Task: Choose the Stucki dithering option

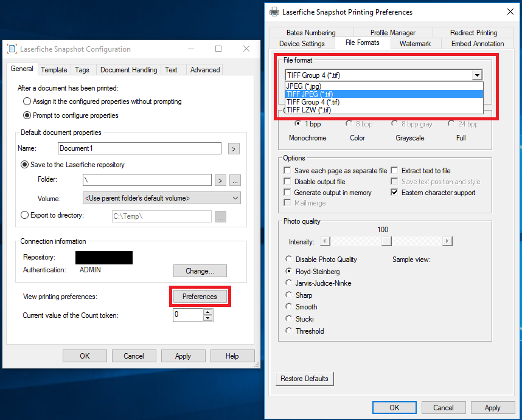Action: pyautogui.click(x=288, y=319)
